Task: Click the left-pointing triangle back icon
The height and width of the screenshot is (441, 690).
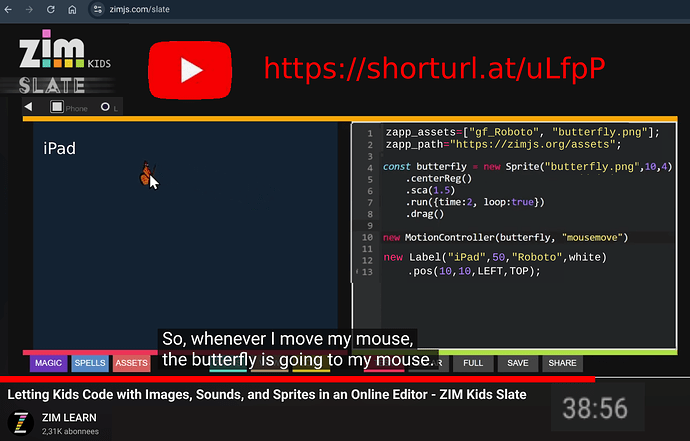Action: 29,107
